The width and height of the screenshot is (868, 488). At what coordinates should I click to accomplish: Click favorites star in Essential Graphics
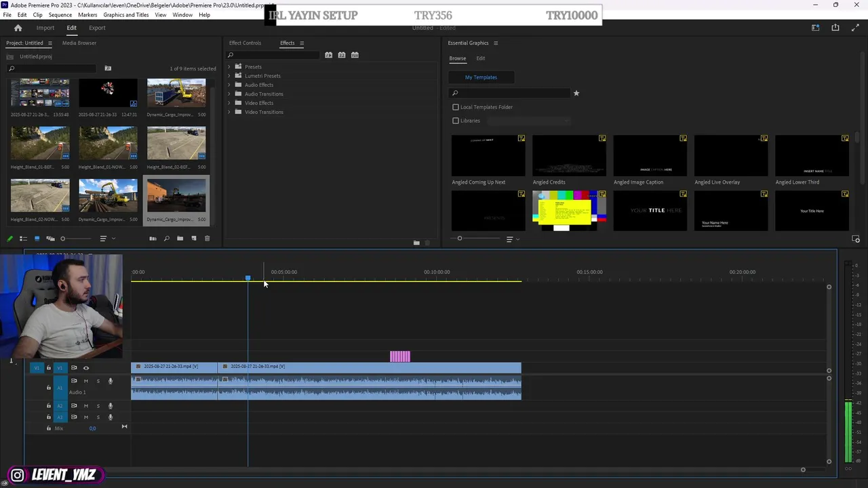(x=576, y=93)
